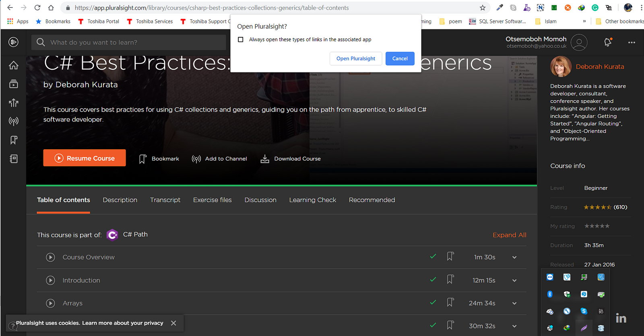
Task: Bookmark the Arrays module
Action: (x=450, y=303)
